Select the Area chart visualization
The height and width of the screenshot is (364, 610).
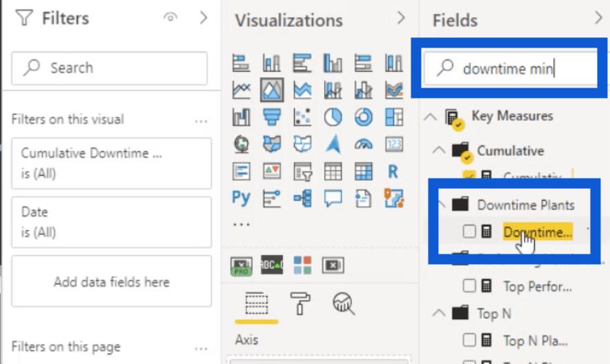[272, 90]
